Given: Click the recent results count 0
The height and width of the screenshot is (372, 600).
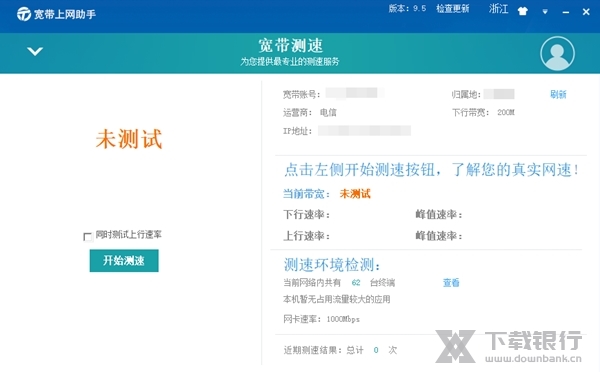Looking at the screenshot, I should [376, 350].
